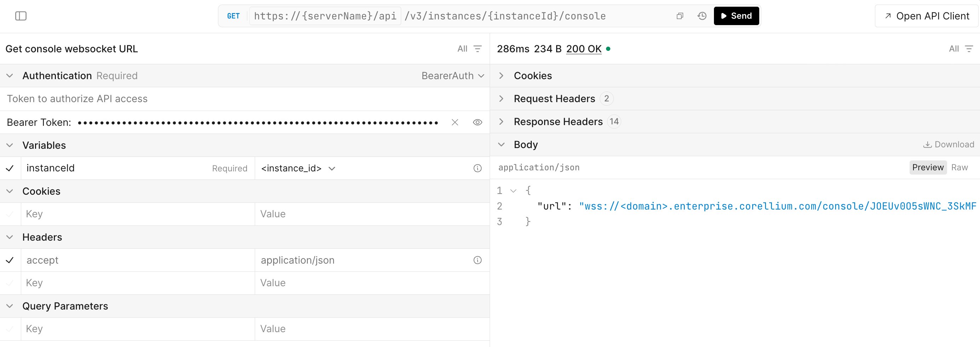Image resolution: width=980 pixels, height=347 pixels.
Task: Switch to Preview body view
Action: (x=928, y=167)
